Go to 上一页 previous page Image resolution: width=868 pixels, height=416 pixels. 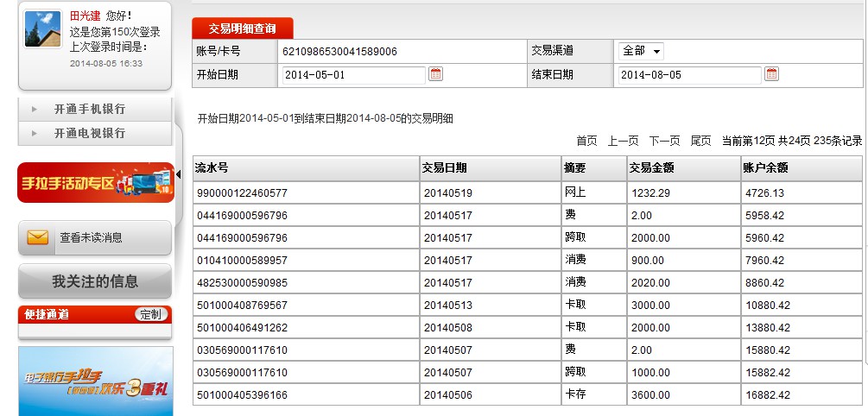click(x=623, y=141)
